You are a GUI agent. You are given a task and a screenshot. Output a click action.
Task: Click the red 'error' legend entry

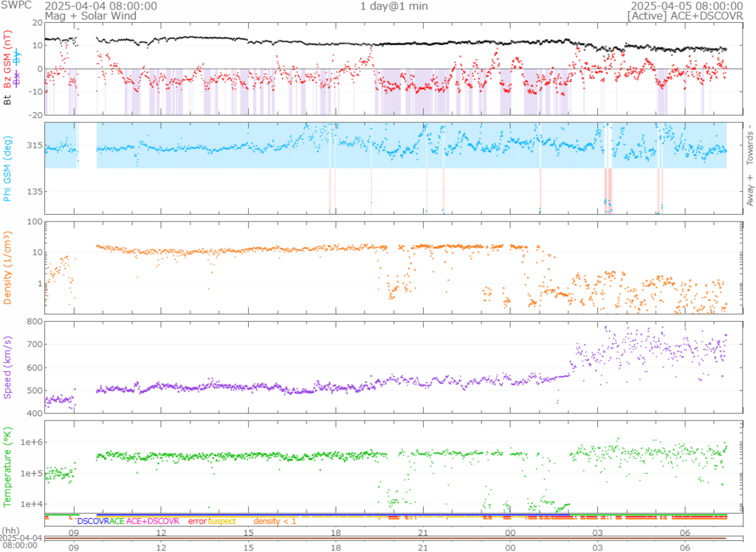tap(196, 521)
